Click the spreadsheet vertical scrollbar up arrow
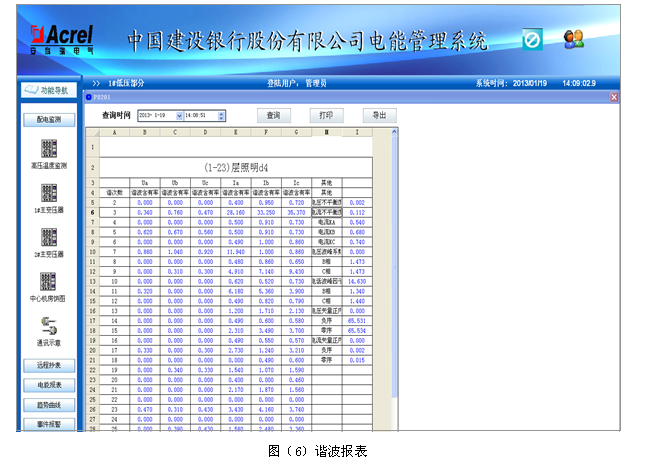 click(394, 132)
